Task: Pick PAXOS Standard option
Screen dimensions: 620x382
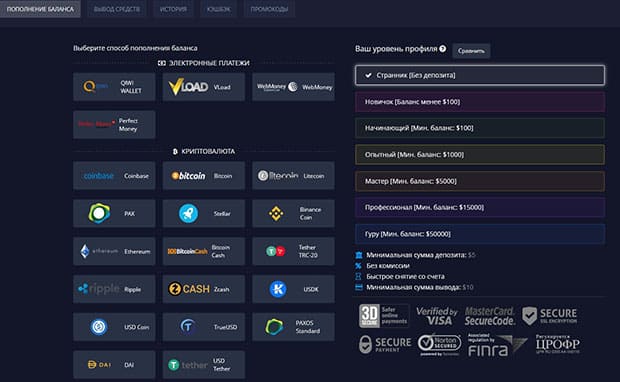Action: point(293,327)
